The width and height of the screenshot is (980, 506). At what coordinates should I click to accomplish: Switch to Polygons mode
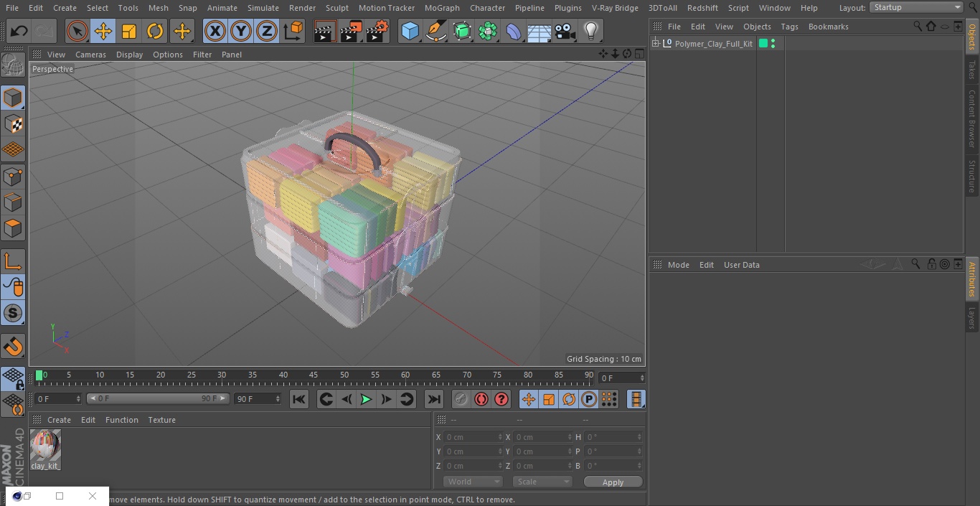coord(13,229)
